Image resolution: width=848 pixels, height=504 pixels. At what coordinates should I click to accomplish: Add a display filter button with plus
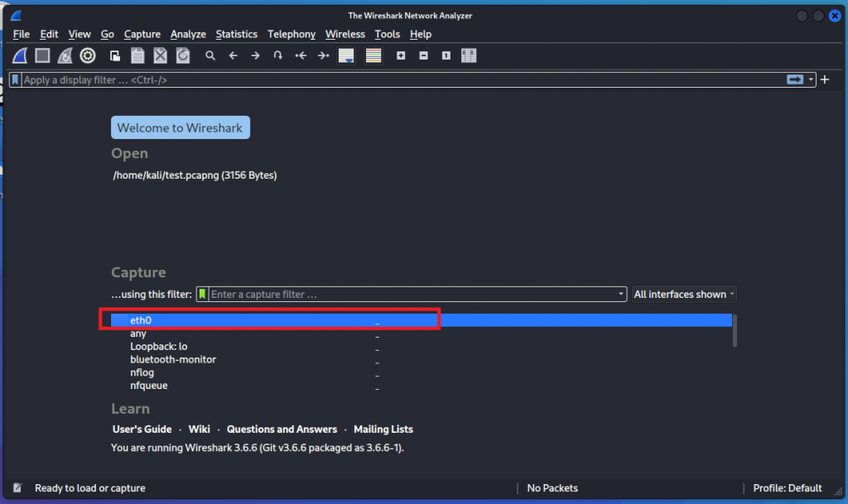coord(825,80)
